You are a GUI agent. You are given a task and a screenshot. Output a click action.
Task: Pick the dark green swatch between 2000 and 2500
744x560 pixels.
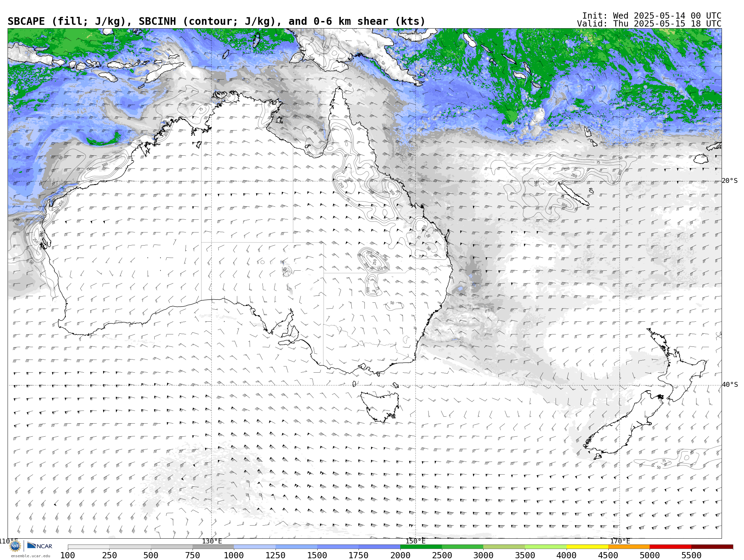421,547
